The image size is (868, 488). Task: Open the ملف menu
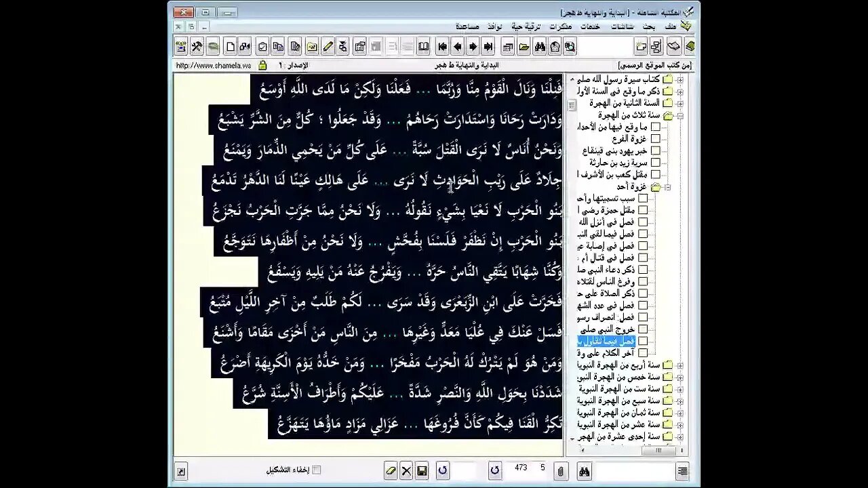pyautogui.click(x=671, y=26)
